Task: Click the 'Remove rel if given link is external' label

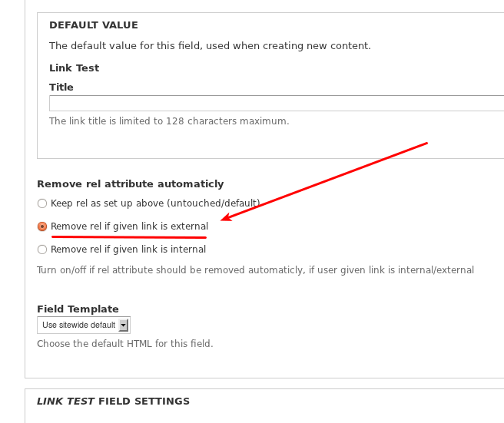Action: (130, 226)
